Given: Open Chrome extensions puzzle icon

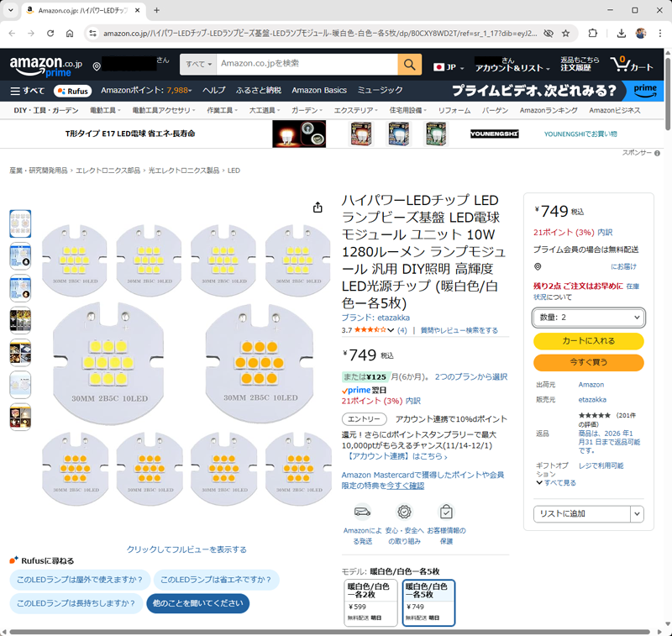Looking at the screenshot, I should [593, 34].
